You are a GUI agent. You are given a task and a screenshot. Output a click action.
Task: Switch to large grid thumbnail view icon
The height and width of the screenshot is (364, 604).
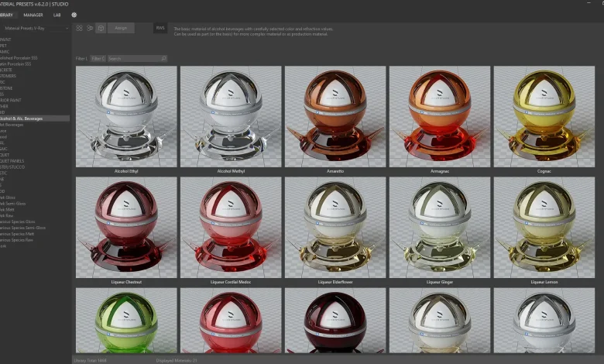79,28
